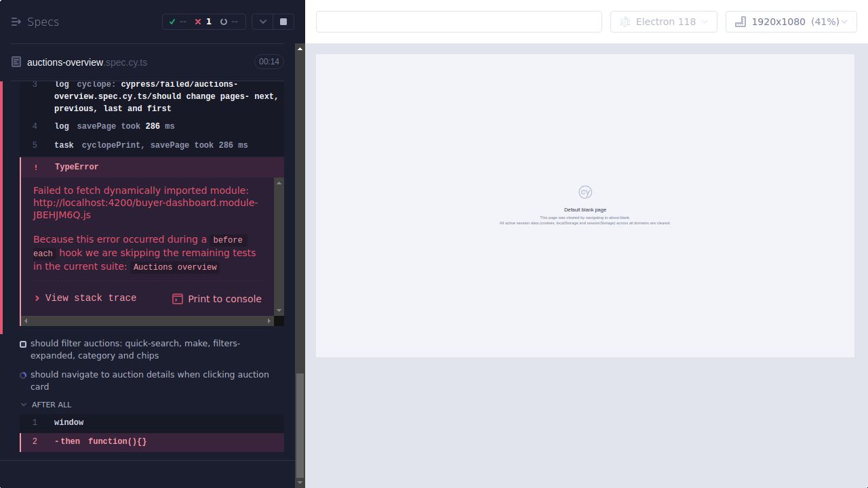Open the auctions-overview.spec.cy.ts spec

click(x=86, y=62)
